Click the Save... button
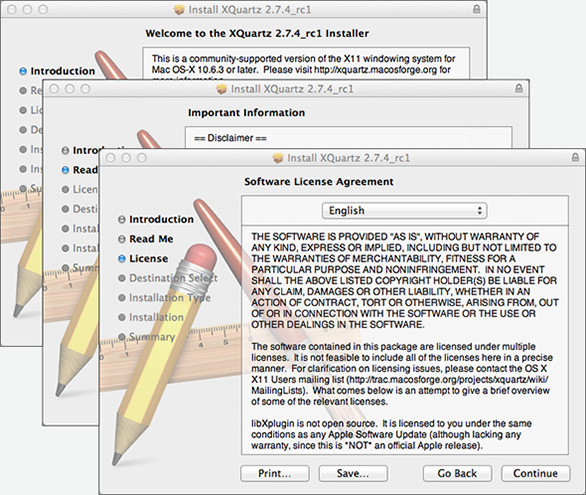Screen dimensions: 586x495 [353, 473]
